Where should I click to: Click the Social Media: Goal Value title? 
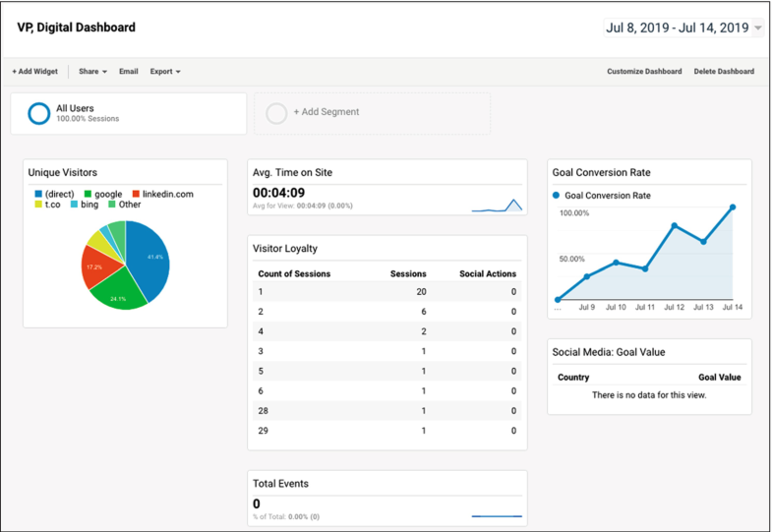click(609, 352)
